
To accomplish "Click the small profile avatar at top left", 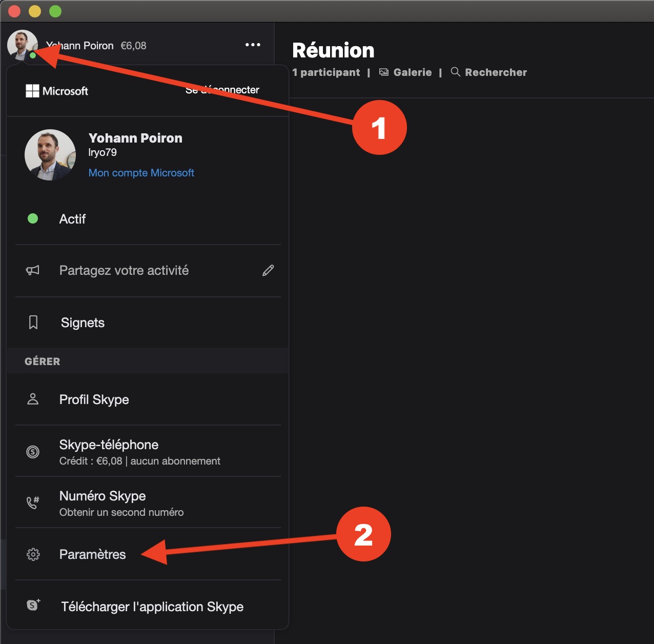I will point(22,45).
